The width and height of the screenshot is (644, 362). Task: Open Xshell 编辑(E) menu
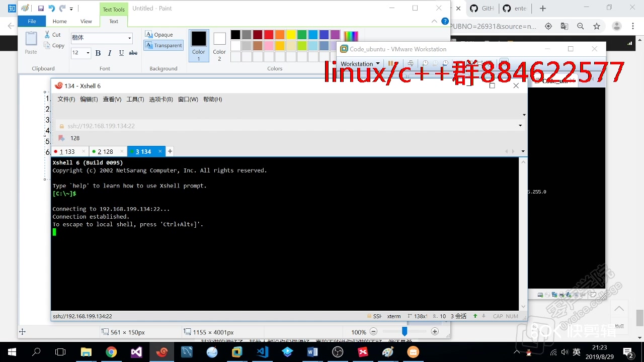click(x=89, y=99)
